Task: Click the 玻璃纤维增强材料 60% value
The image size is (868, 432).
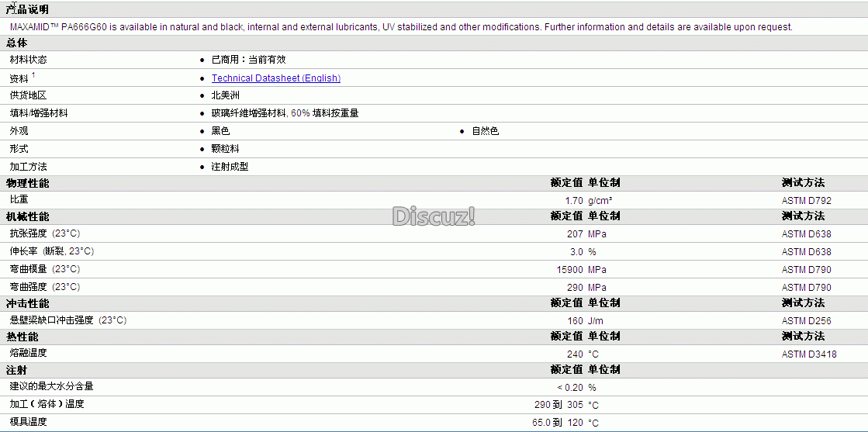Action: pyautogui.click(x=285, y=113)
